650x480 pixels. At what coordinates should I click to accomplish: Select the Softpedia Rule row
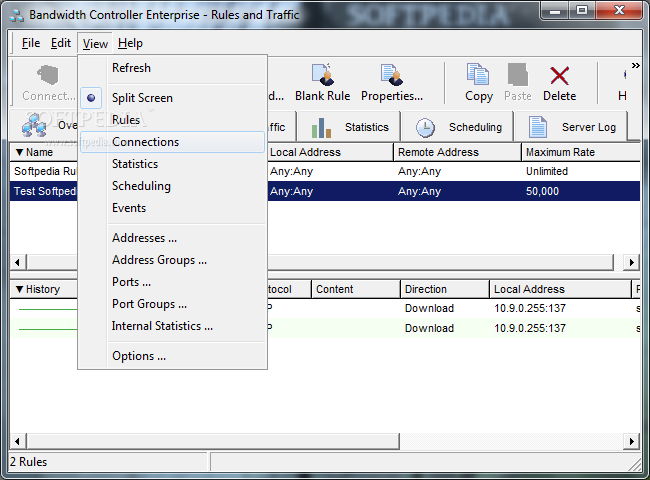[325, 171]
